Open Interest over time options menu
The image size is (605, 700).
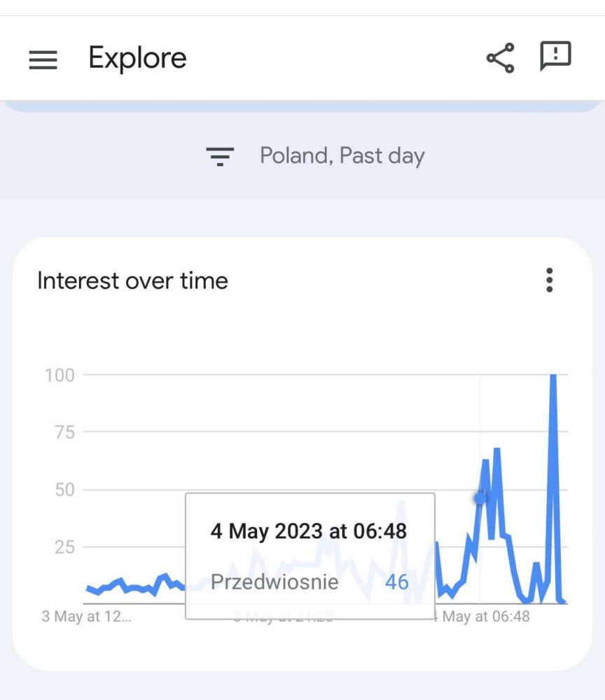click(549, 281)
